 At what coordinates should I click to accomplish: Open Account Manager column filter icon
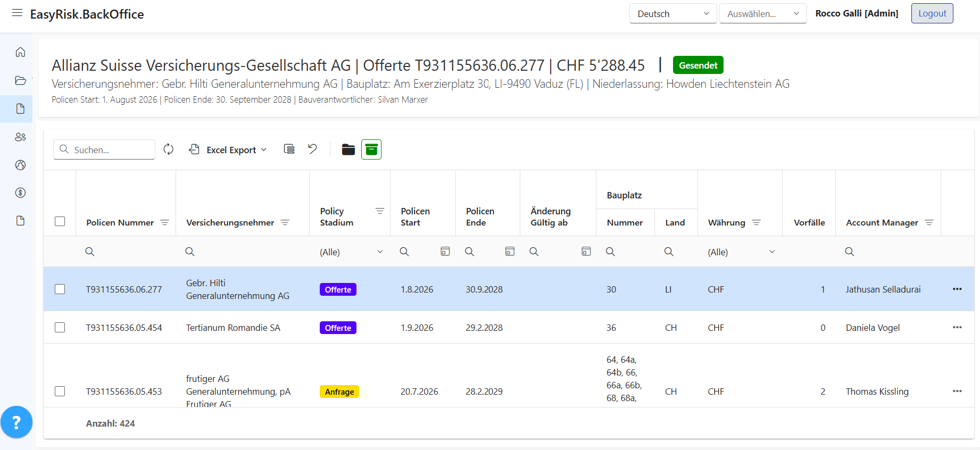(x=929, y=222)
